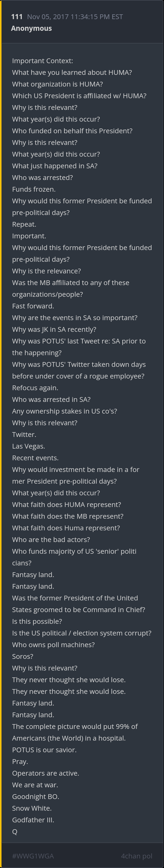The image size is (164, 868).
Task: Click the post number 111
Action: coord(17,16)
